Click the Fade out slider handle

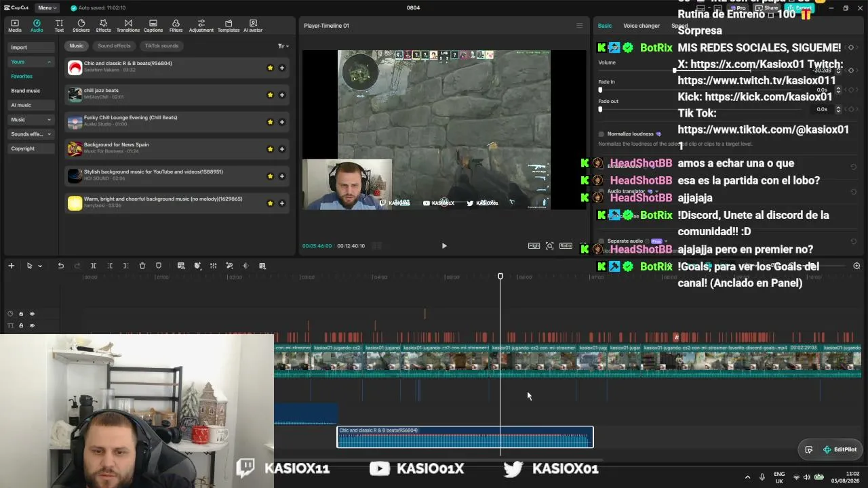pos(600,109)
